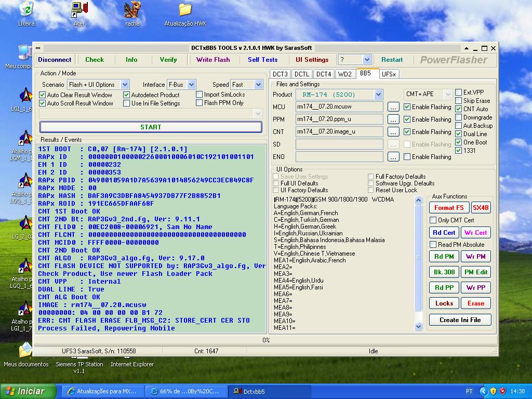This screenshot has height=399, width=532.
Task: Open the racha desktop icon
Action: pos(132,14)
